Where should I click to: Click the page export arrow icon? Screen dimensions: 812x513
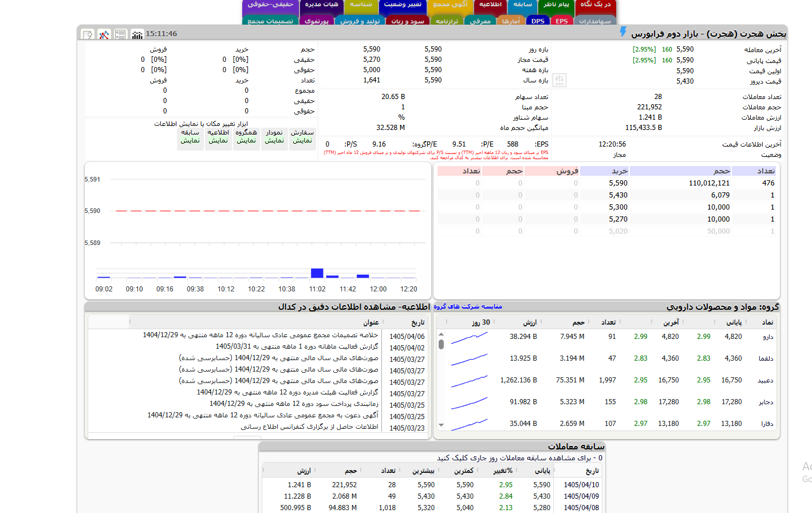(x=88, y=34)
